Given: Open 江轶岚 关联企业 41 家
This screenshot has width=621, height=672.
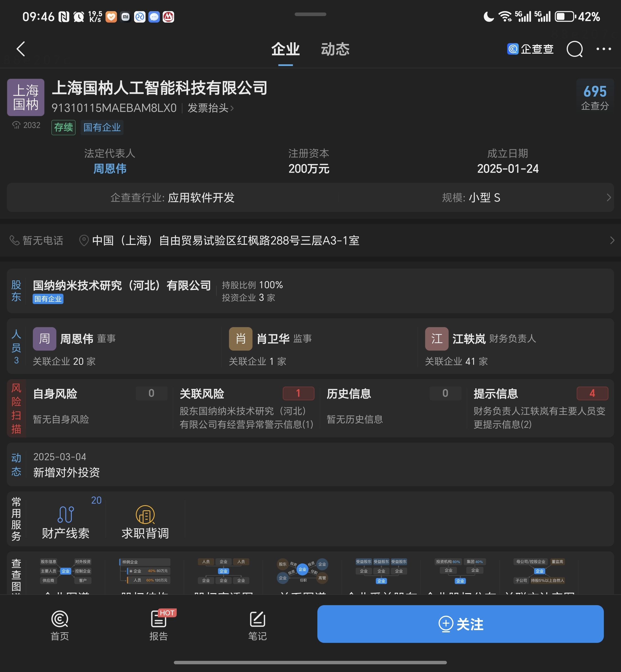Looking at the screenshot, I should click(x=456, y=361).
